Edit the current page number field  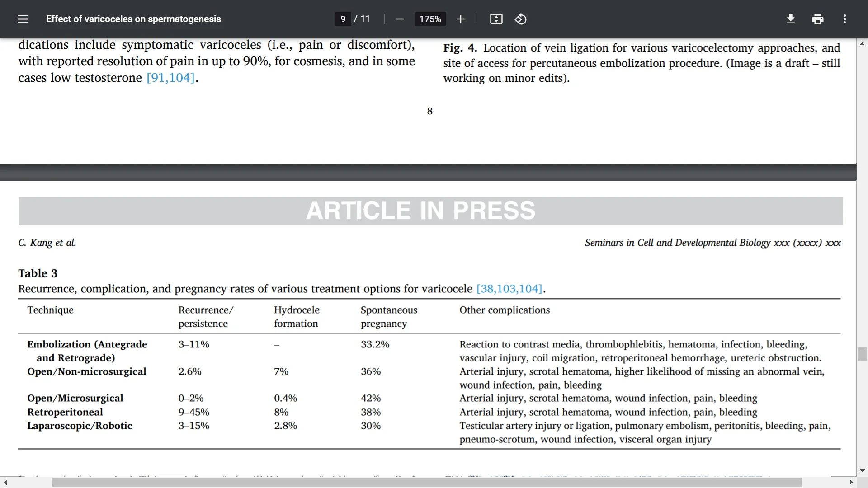click(343, 19)
